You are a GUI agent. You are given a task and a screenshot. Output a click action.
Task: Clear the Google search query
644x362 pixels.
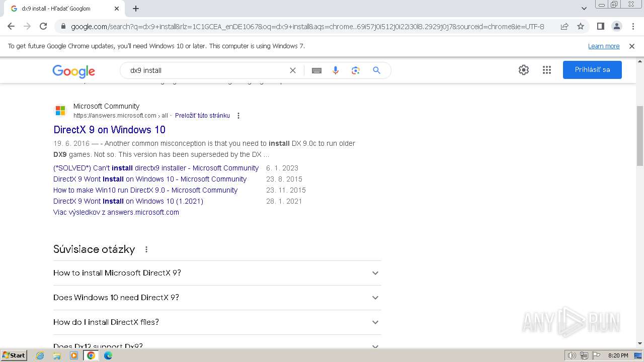pyautogui.click(x=293, y=70)
